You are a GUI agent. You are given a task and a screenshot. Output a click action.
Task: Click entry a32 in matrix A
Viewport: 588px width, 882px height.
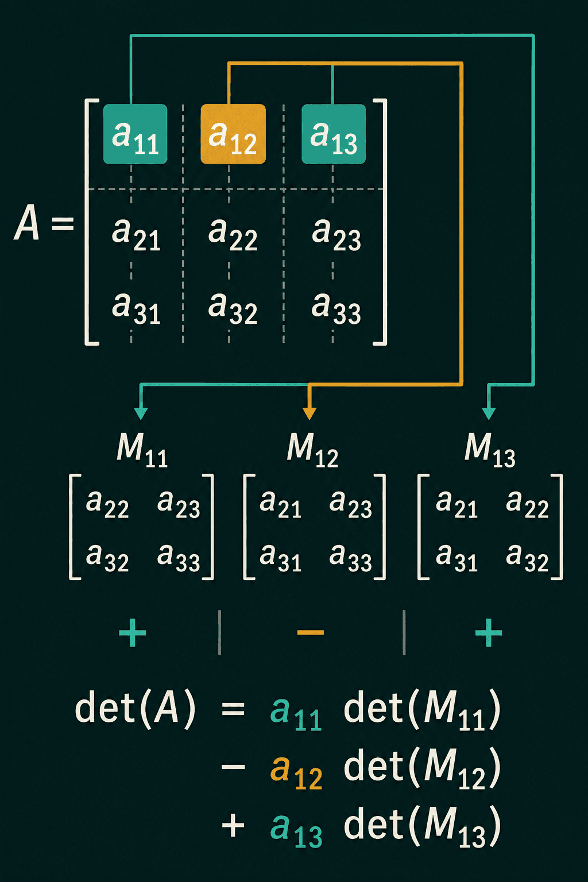click(x=233, y=308)
